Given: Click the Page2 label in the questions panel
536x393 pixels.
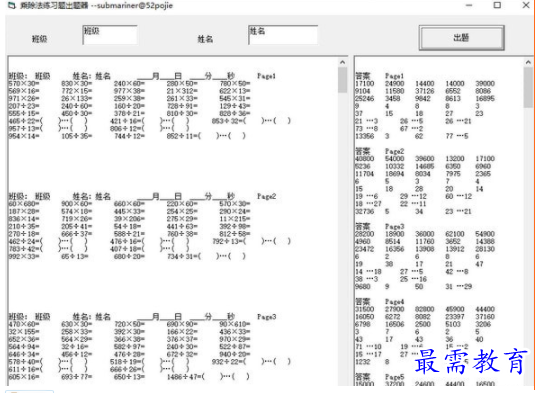Looking at the screenshot, I should point(266,196).
